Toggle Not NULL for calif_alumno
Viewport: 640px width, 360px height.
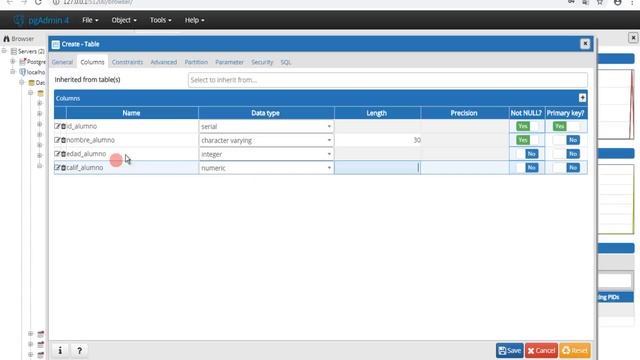click(x=527, y=168)
